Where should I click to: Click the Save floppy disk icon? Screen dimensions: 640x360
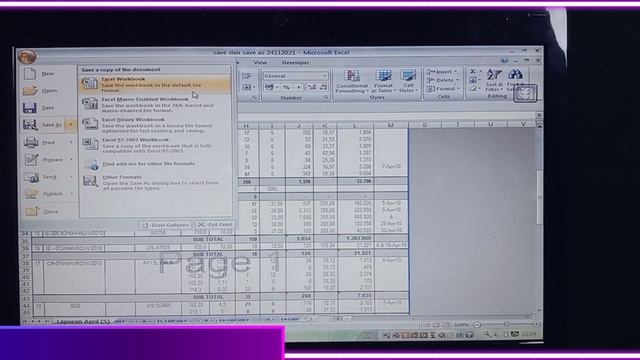[30, 107]
